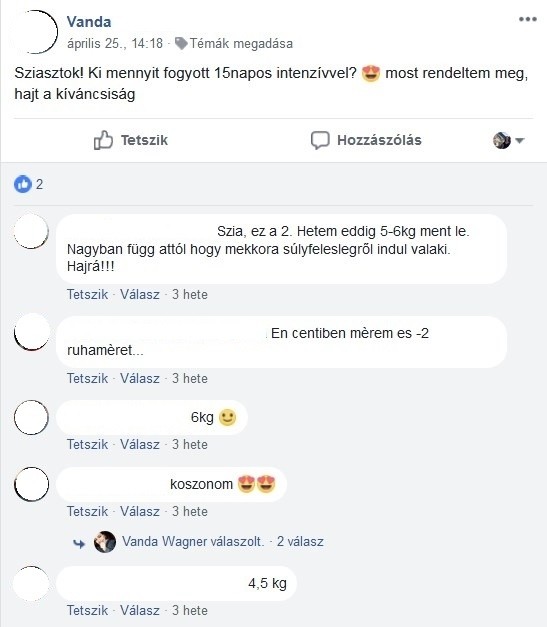The image size is (547, 627).
Task: Click Vanda Wagner's small avatar in replies
Action: point(105,542)
